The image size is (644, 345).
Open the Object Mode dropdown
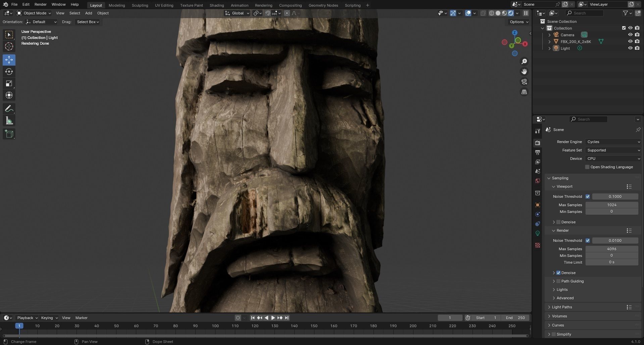pyautogui.click(x=34, y=13)
